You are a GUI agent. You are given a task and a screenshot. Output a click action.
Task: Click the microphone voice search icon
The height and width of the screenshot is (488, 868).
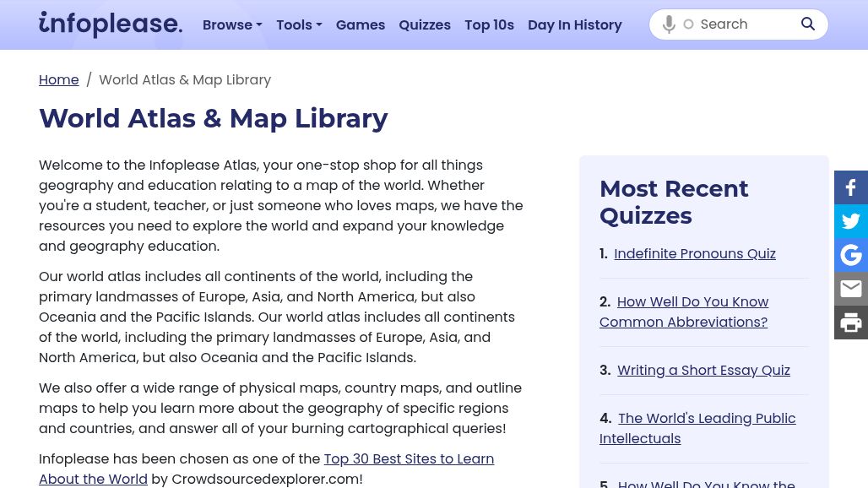[x=669, y=24]
